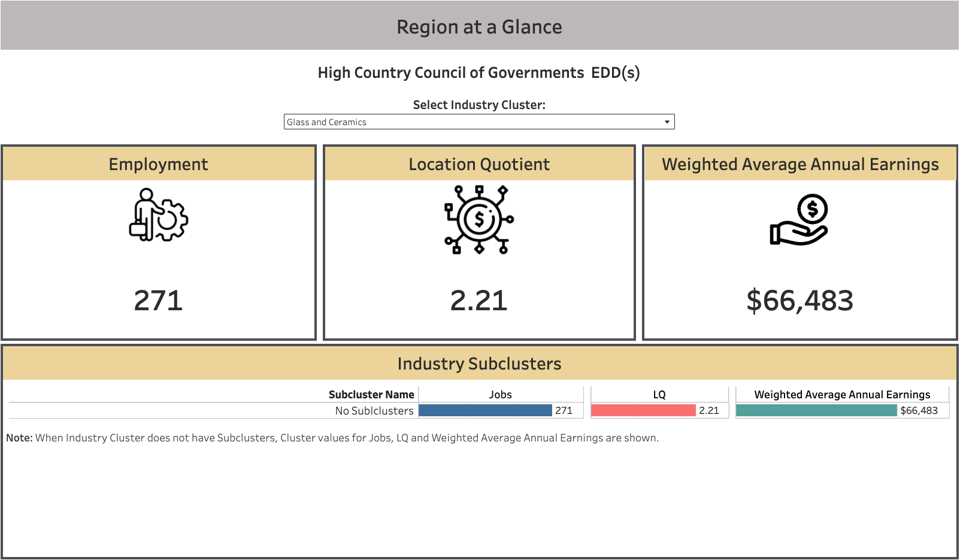This screenshot has width=960, height=560.
Task: Click the Employment value 271 in the card
Action: pos(158,301)
